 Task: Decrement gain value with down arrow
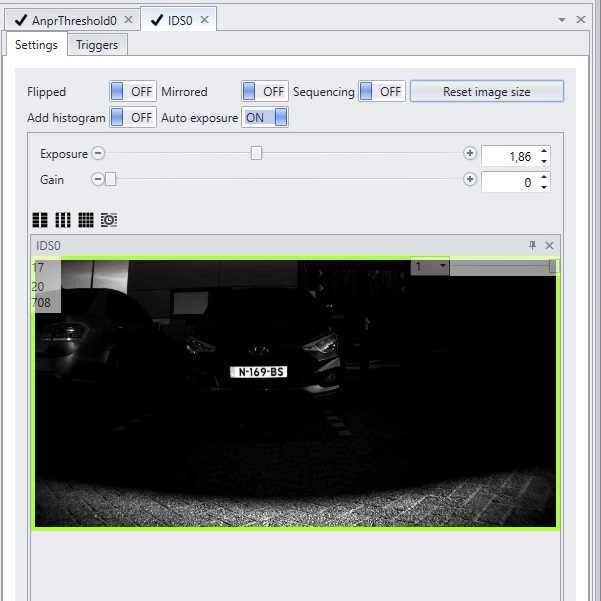click(x=544, y=187)
